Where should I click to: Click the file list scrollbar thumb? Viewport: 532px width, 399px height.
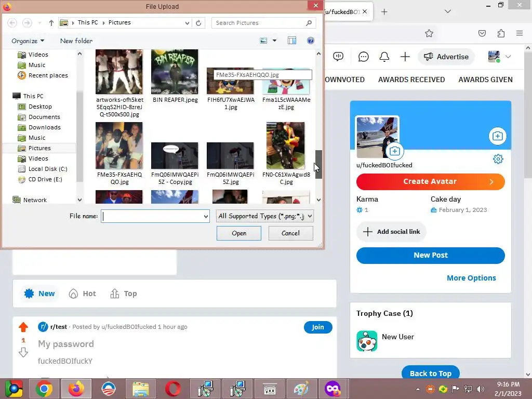(318, 164)
